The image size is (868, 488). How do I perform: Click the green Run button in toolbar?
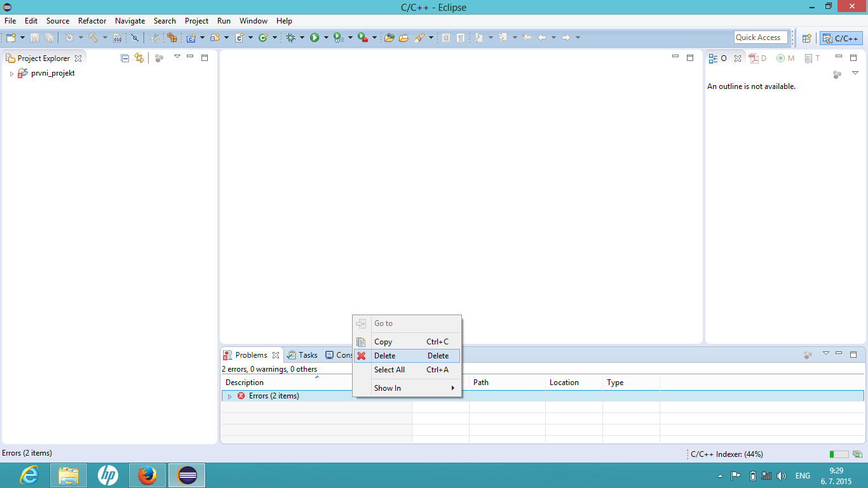click(x=315, y=38)
